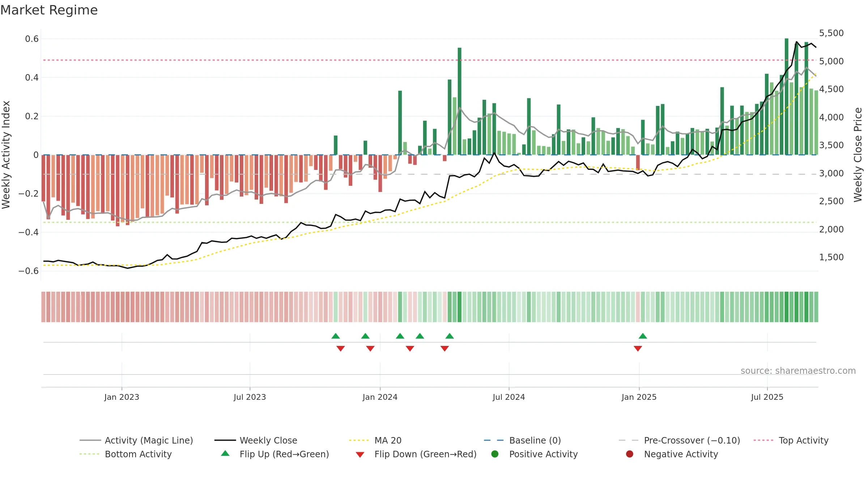Viewport: 868px width, 488px height.
Task: Click the Jul 2024 x-axis label
Action: pos(509,397)
